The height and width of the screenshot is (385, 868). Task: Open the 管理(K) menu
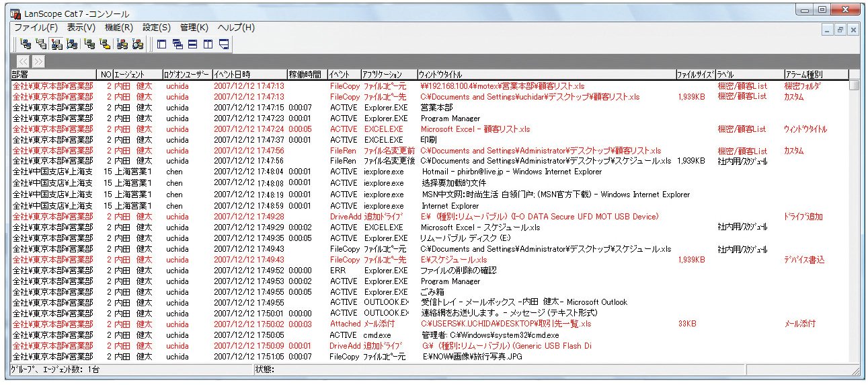pos(194,28)
